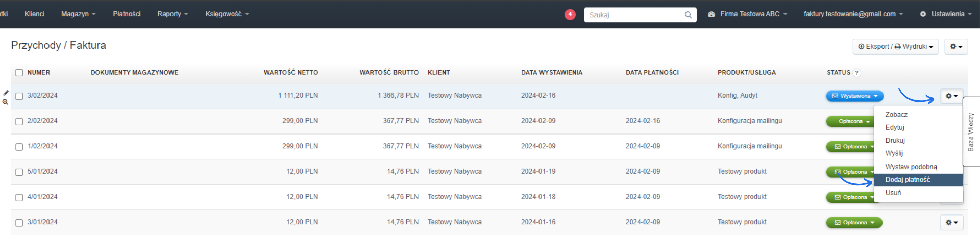980x242 pixels.
Task: Open the Baza Wiedzy side tab
Action: tap(971, 132)
